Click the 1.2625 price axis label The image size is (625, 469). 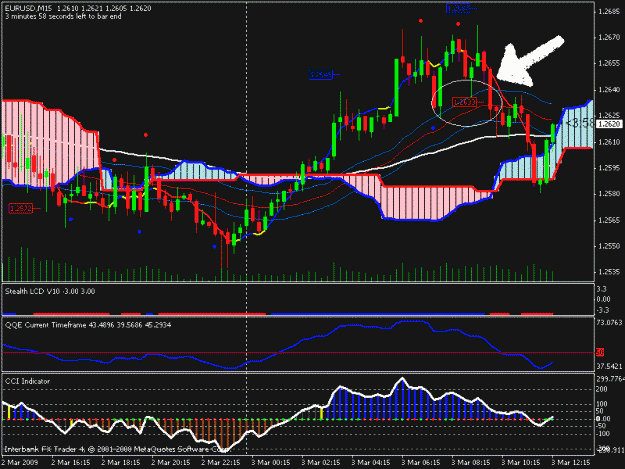tap(609, 116)
